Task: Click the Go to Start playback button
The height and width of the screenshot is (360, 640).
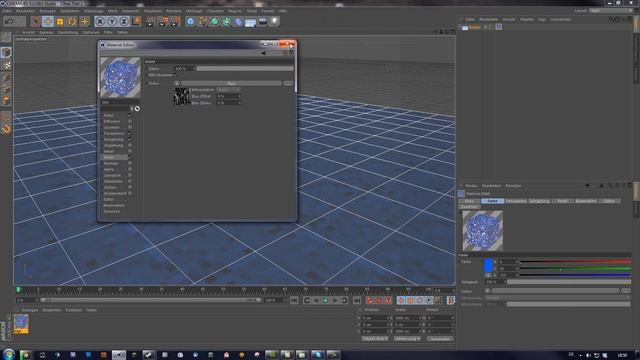Action: click(294, 300)
